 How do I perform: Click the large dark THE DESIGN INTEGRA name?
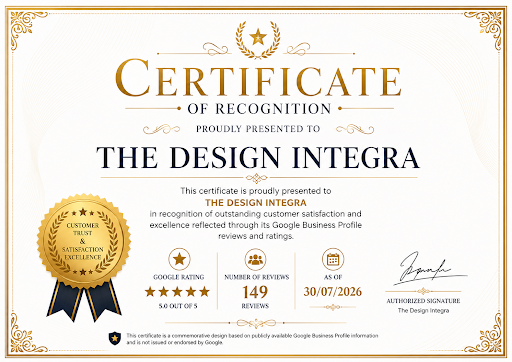(x=258, y=157)
